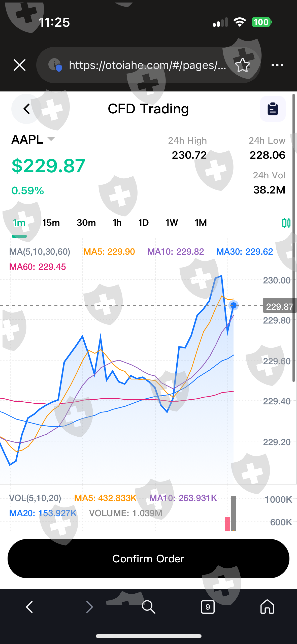The height and width of the screenshot is (644, 297).
Task: Switch to 30m chart interval
Action: click(x=86, y=223)
